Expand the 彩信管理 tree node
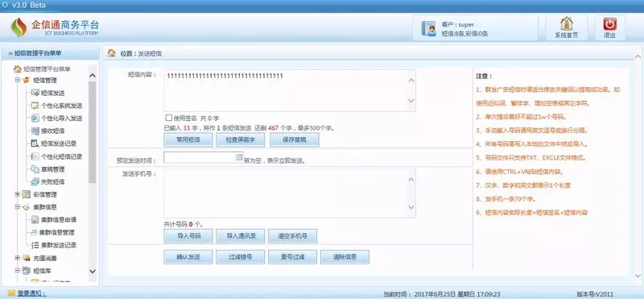The image size is (644, 299). pyautogui.click(x=18, y=194)
